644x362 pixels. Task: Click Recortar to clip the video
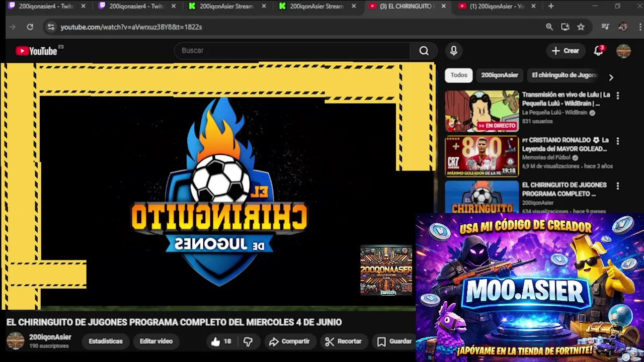(x=344, y=341)
